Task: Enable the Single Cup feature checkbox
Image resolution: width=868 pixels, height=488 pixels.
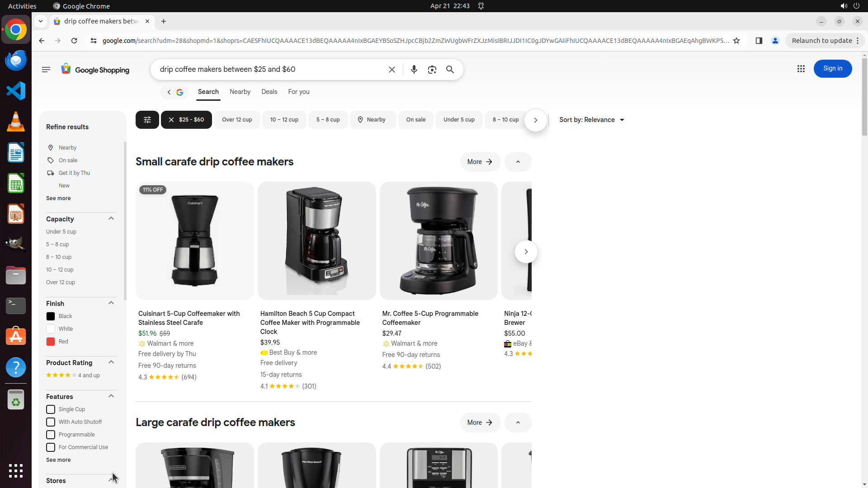Action: coord(51,409)
